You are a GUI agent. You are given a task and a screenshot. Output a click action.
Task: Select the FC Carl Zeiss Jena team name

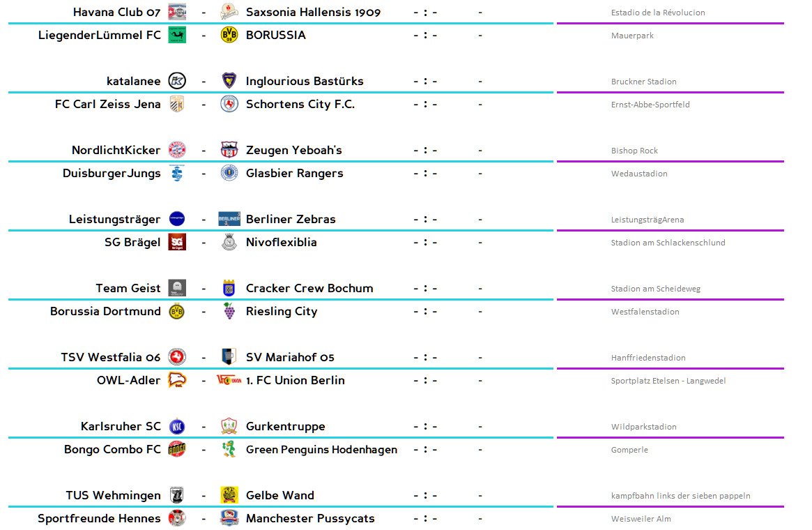(108, 104)
